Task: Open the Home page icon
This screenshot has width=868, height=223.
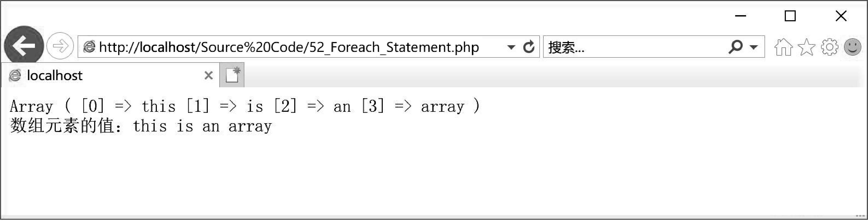Action: [x=783, y=47]
